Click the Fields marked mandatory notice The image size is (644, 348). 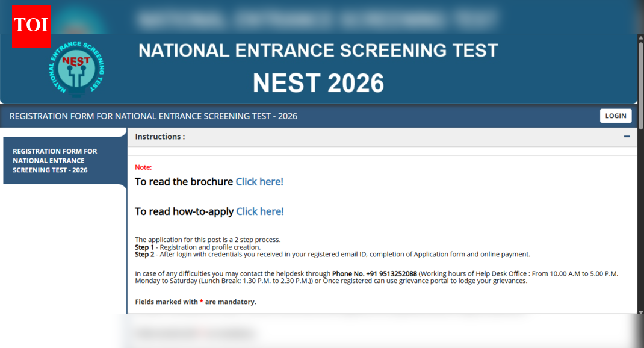195,302
